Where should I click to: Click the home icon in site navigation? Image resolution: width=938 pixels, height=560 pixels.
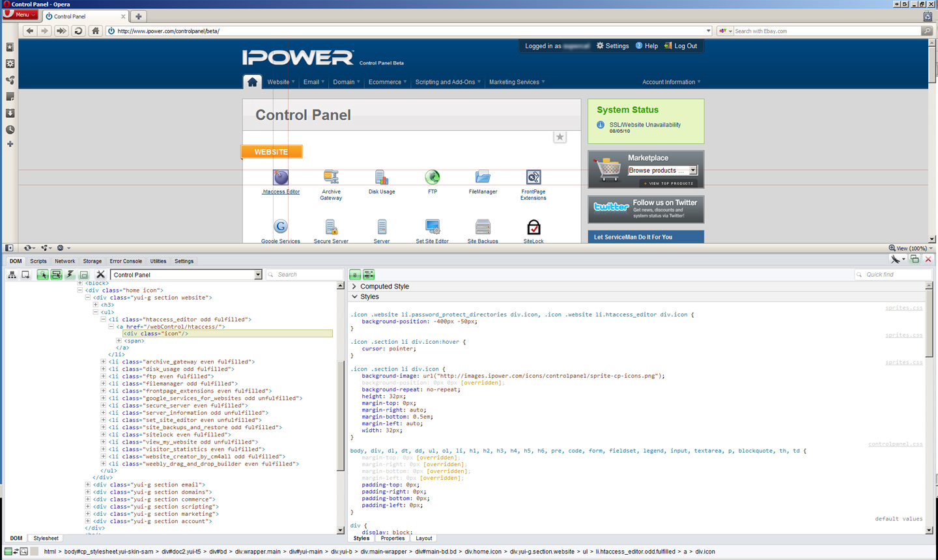(x=252, y=82)
